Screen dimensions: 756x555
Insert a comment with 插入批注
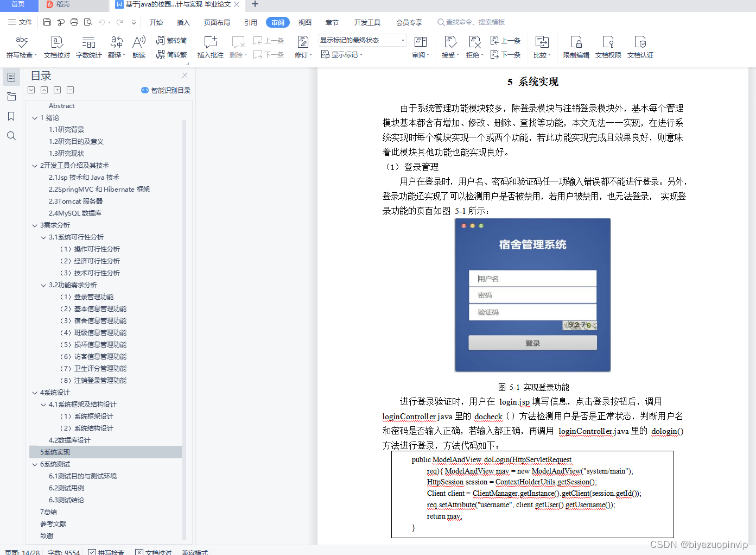click(210, 46)
